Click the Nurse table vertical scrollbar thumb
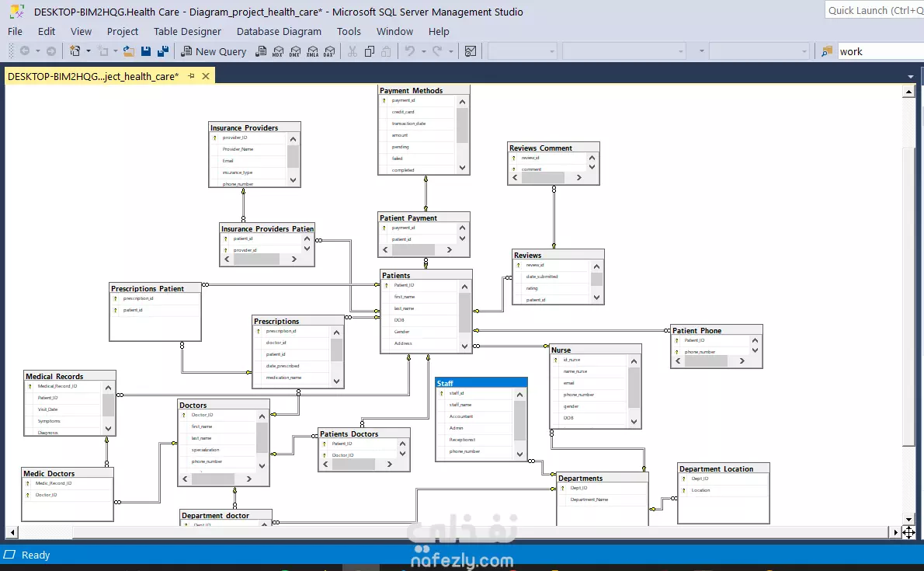This screenshot has width=924, height=571. pyautogui.click(x=634, y=388)
